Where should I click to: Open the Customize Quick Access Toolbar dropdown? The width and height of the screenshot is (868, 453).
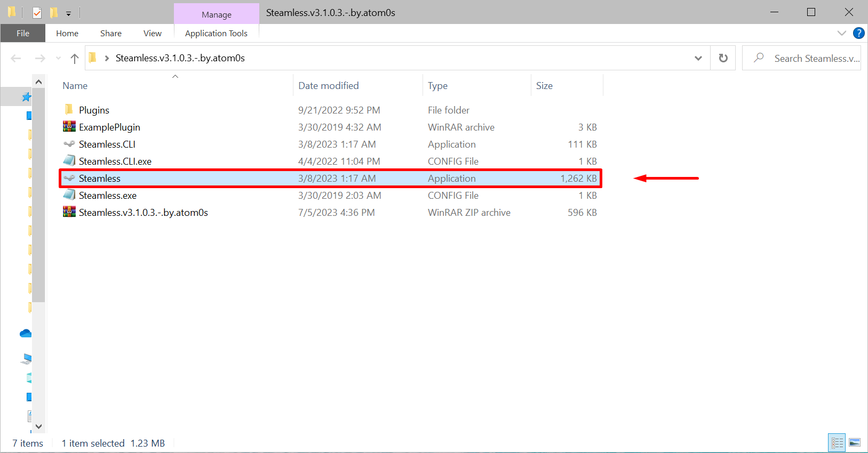68,13
